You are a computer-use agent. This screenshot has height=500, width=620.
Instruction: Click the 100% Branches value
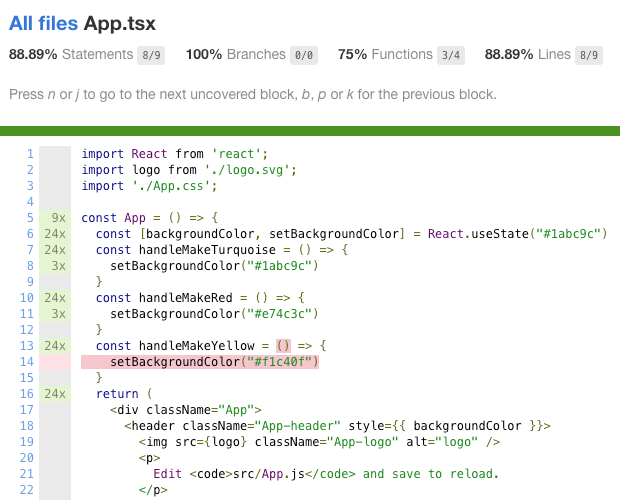pos(204,55)
